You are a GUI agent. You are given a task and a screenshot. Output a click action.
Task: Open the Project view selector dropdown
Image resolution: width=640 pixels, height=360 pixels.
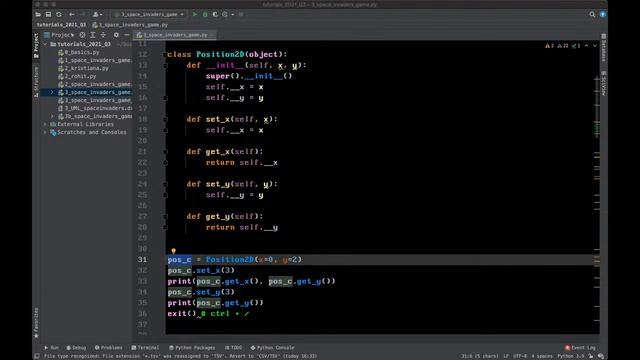[x=60, y=35]
